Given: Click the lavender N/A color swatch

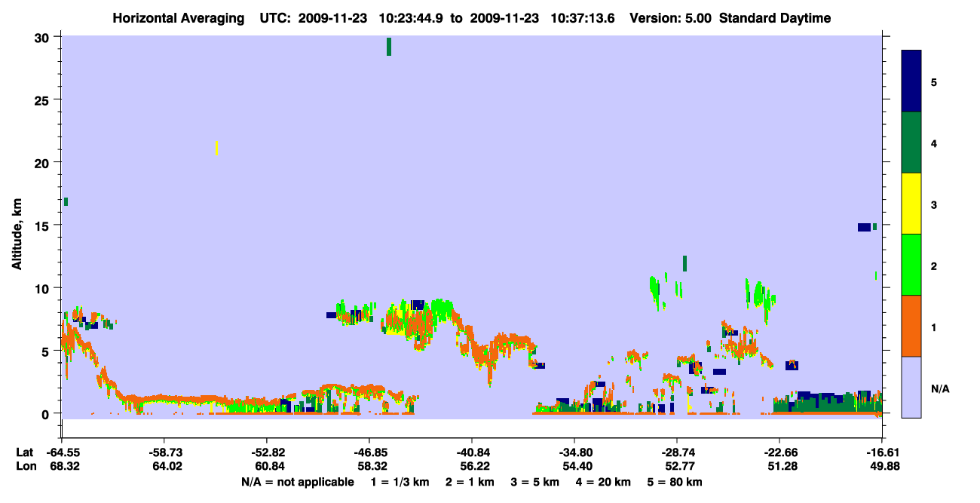Looking at the screenshot, I should [x=911, y=387].
